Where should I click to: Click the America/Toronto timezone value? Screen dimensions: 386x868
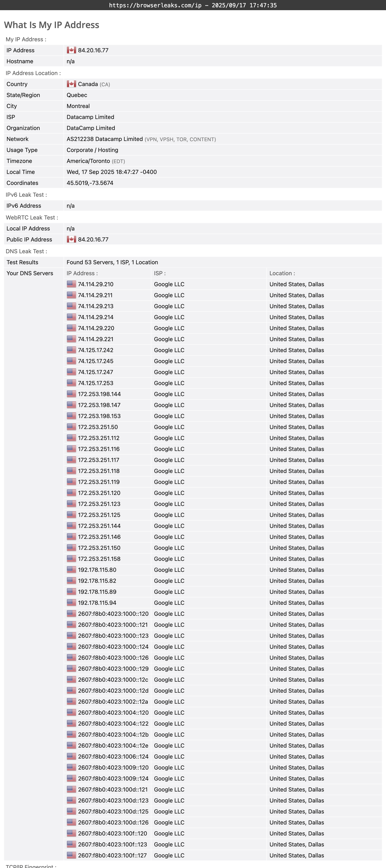point(88,161)
